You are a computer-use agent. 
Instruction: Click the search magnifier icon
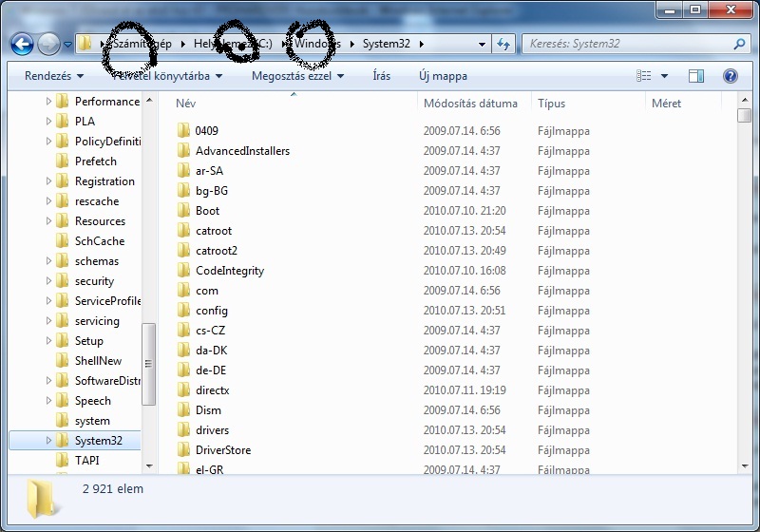click(739, 44)
